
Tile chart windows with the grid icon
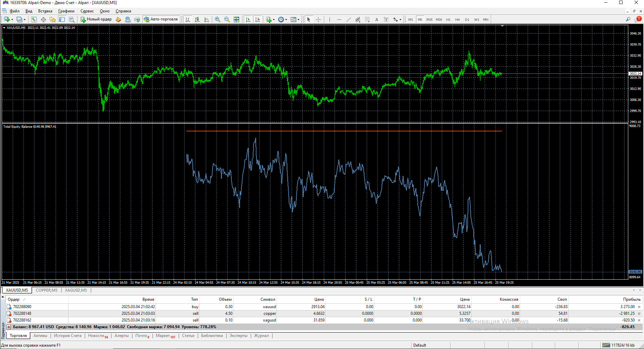click(236, 19)
